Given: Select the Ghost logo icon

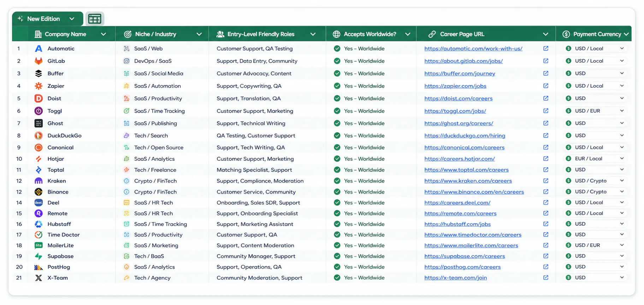Looking at the screenshot, I should point(39,123).
